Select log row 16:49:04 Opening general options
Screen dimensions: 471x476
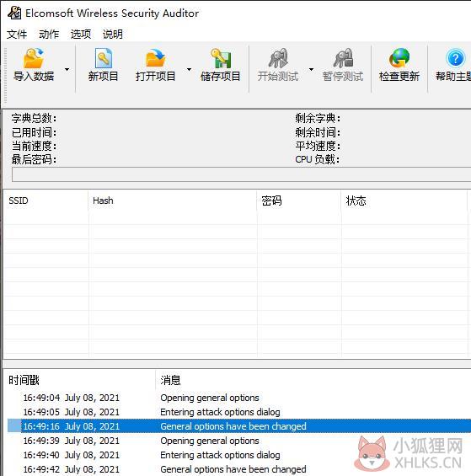pyautogui.click(x=239, y=398)
